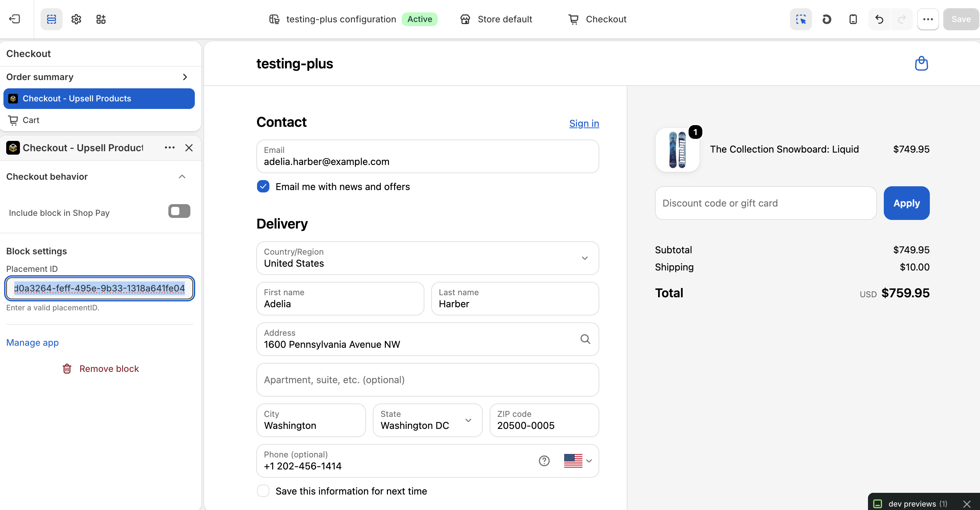Toggle Include block in Shop Pay
980x510 pixels.
point(179,211)
